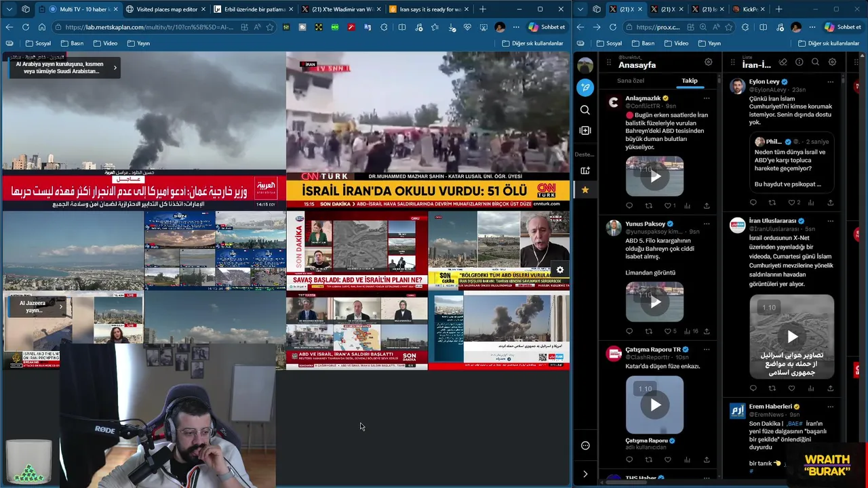Open extensions puzzle icon in right browser
This screenshot has height=488, width=868.
click(746, 27)
